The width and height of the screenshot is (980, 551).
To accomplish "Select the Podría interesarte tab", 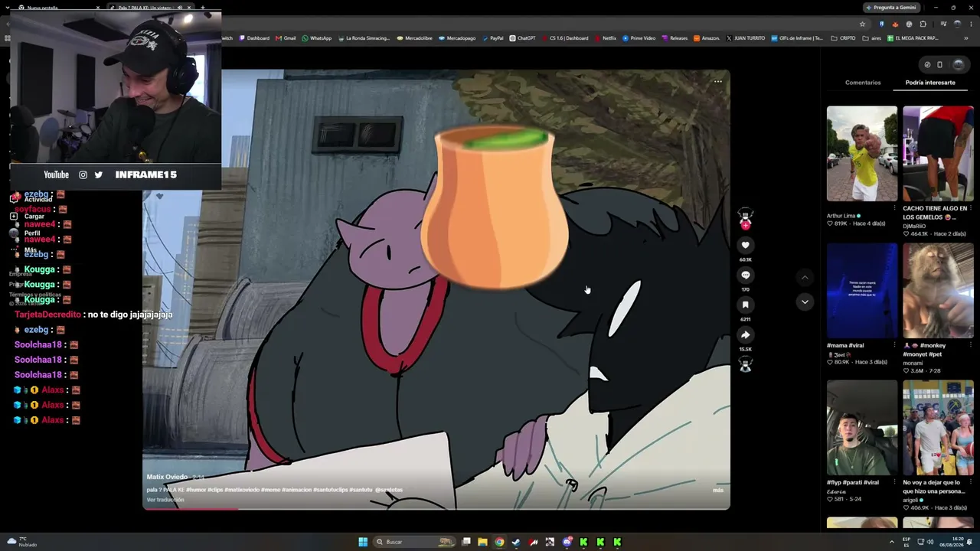I will pyautogui.click(x=930, y=83).
